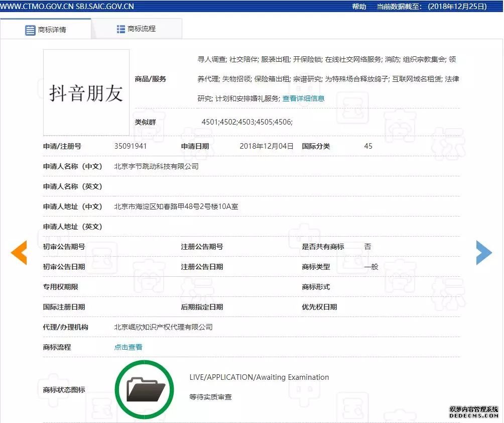Select similar groups 4501;4502;4503;4505;4506;
This screenshot has width=504, height=423.
pos(247,122)
